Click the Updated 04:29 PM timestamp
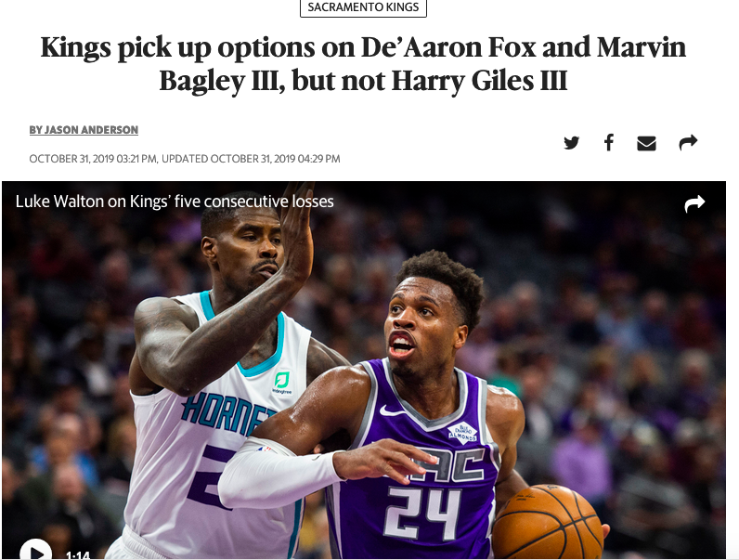739x560 pixels. [251, 159]
